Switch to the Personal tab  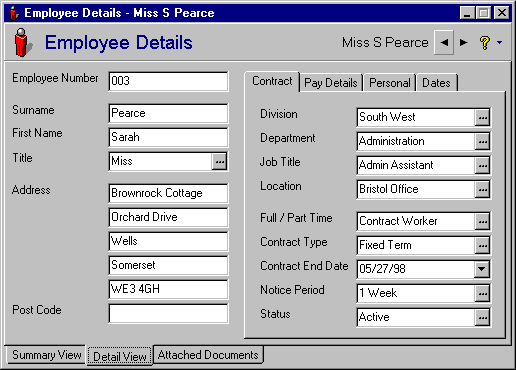click(390, 83)
